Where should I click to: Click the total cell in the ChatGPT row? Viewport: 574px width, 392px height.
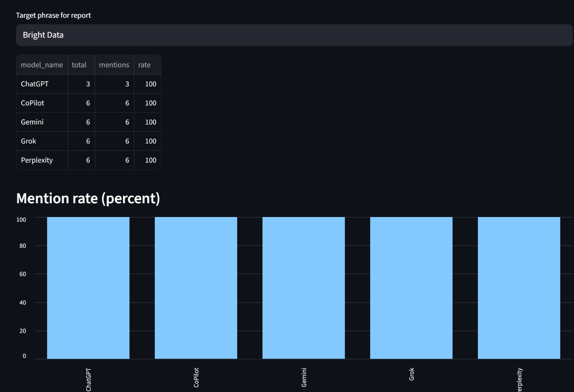(81, 84)
